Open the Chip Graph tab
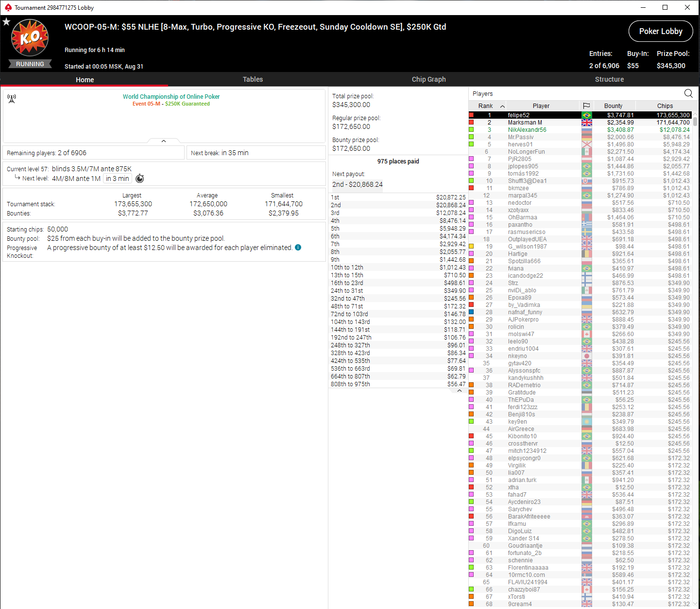 pos(429,79)
